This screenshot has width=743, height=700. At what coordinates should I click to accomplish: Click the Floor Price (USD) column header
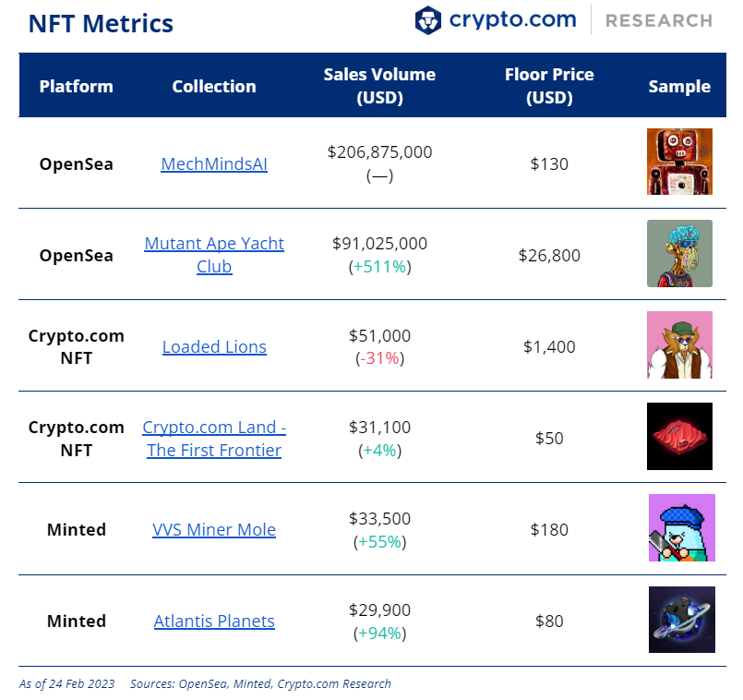549,86
